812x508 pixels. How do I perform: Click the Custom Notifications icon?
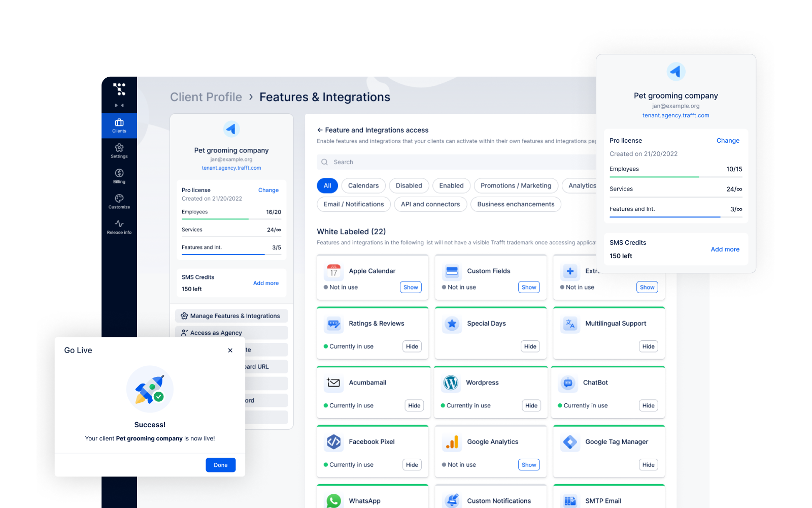pos(452,501)
